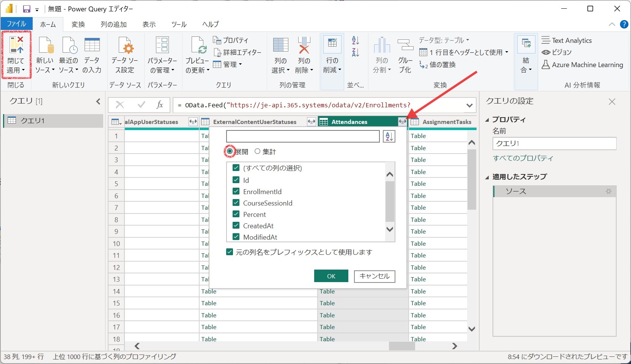Open the help question mark icon
631x364 pixels.
pyautogui.click(x=624, y=24)
